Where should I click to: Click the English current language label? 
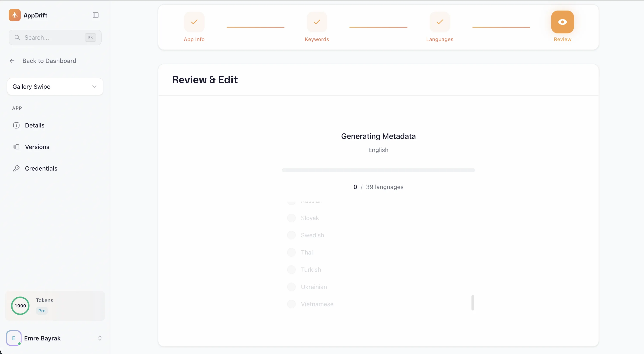[x=378, y=150]
